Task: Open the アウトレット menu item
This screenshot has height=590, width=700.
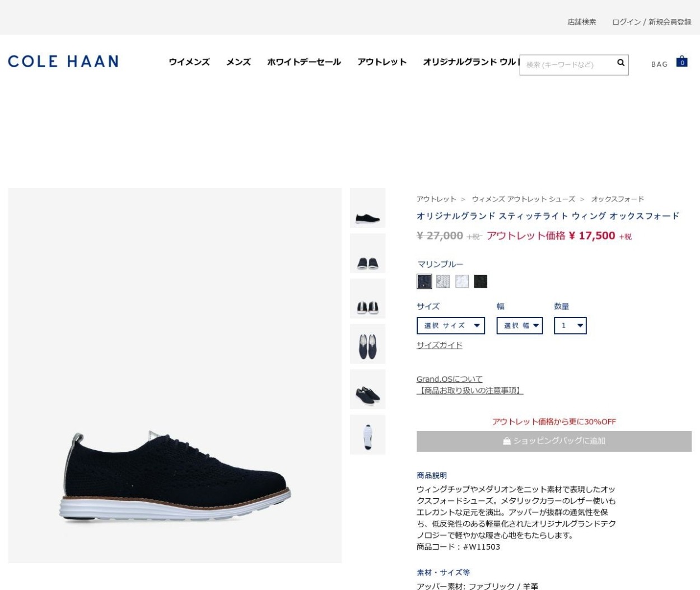Action: coord(382,62)
